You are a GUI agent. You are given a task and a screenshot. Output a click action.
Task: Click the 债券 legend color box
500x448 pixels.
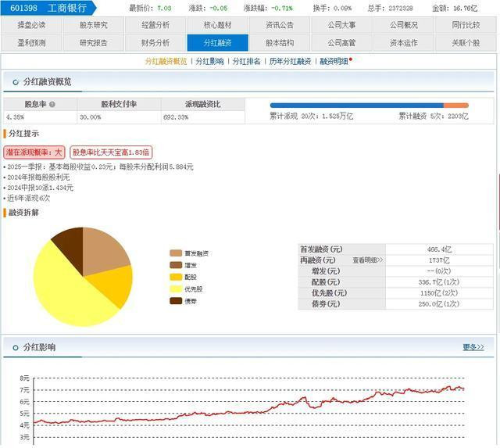pos(176,300)
